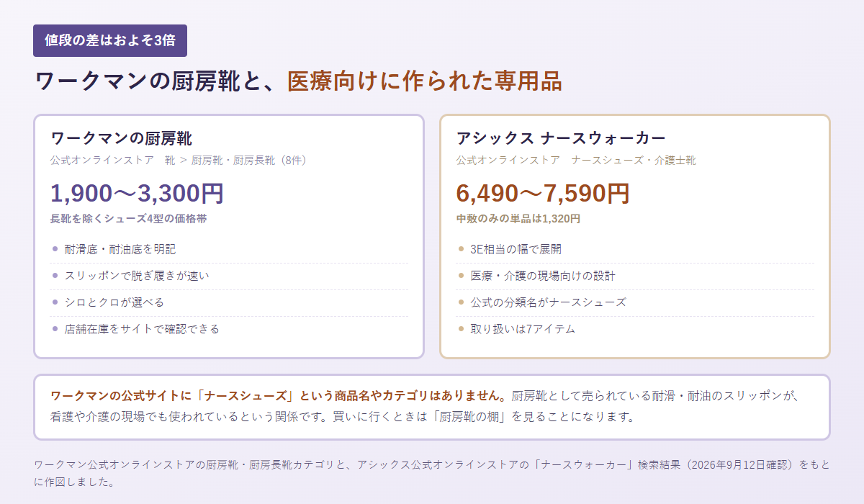Viewport: 864px width, 504px height.
Task: Click the headline text 'ワークマンの厨房靴と、'
Action: pyautogui.click(x=160, y=81)
